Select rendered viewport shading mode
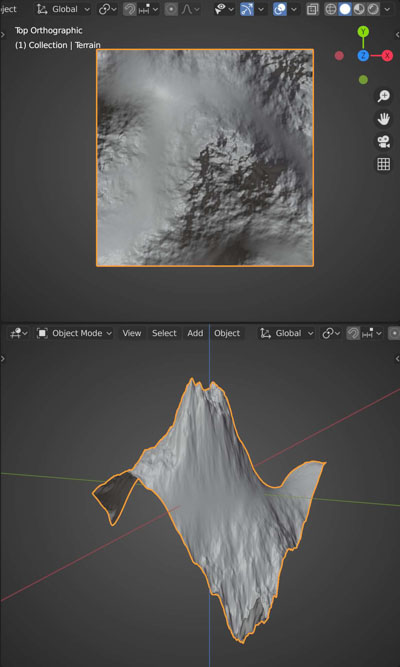The height and width of the screenshot is (667, 400). tap(373, 9)
